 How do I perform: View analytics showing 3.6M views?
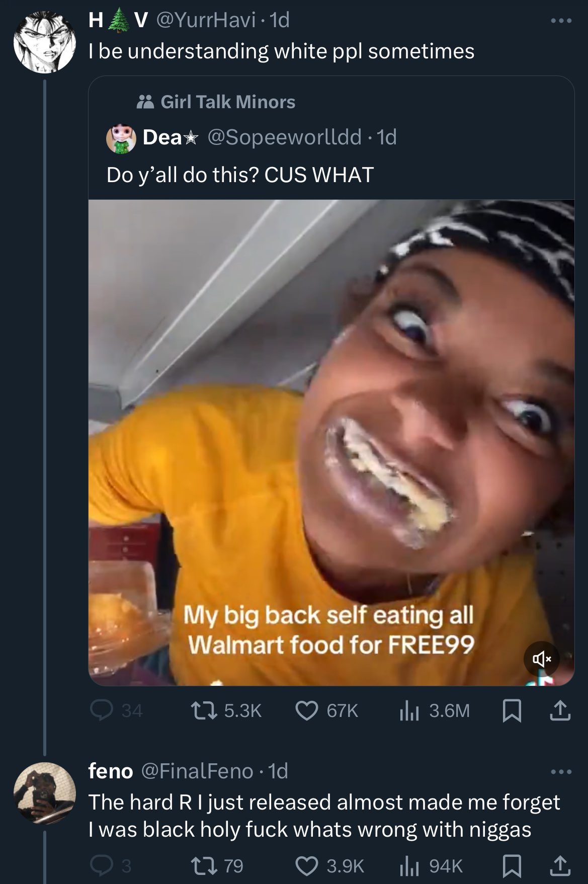point(434,710)
